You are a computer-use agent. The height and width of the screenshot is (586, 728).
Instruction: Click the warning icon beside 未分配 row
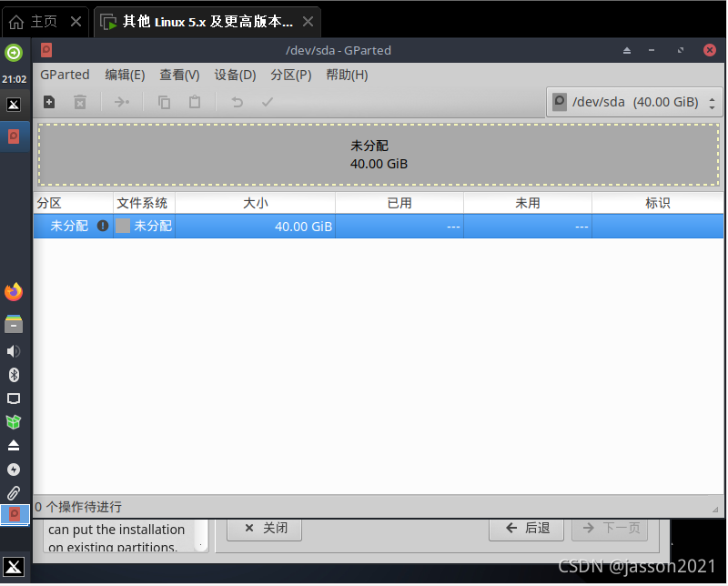click(x=103, y=227)
